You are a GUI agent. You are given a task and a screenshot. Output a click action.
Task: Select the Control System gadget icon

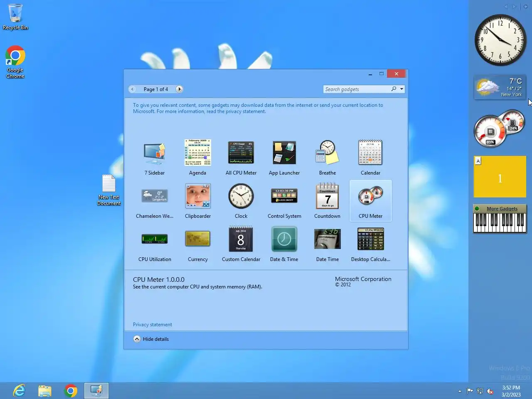(x=284, y=196)
